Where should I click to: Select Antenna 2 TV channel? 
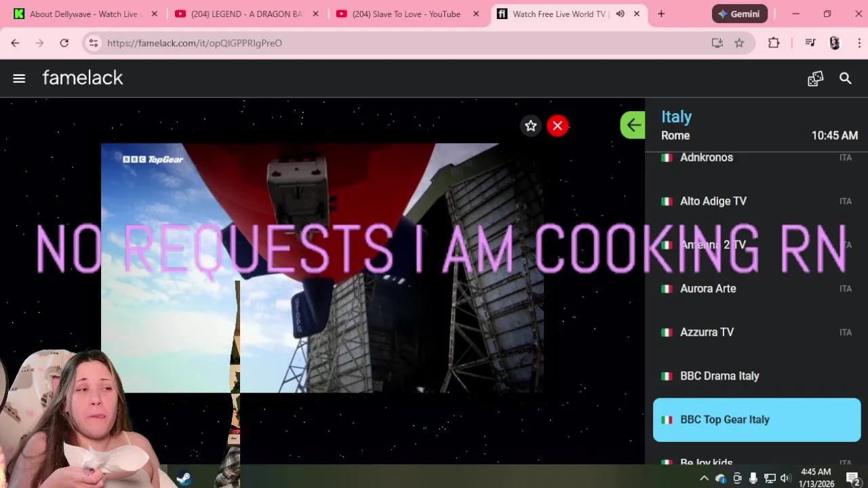(x=757, y=245)
